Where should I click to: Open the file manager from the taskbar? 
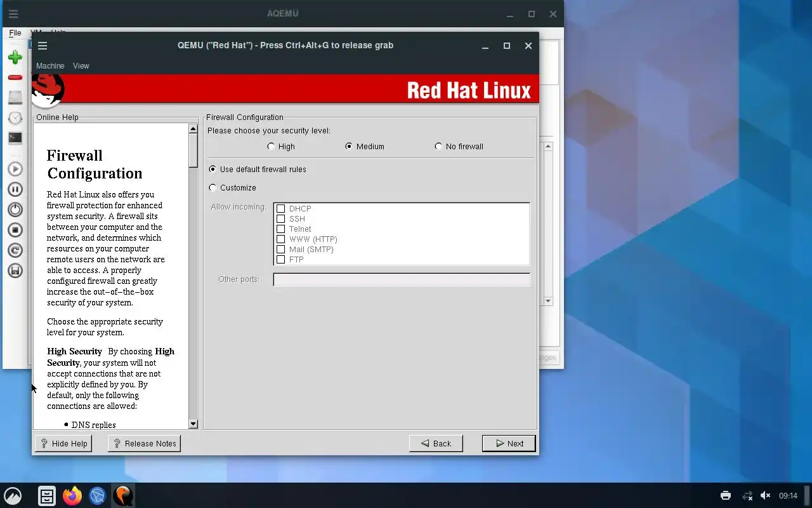pyautogui.click(x=47, y=495)
